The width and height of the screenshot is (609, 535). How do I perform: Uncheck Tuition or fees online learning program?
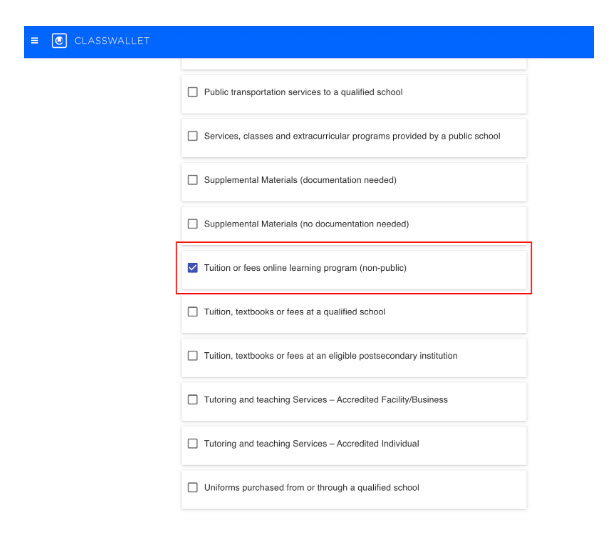pyautogui.click(x=193, y=268)
